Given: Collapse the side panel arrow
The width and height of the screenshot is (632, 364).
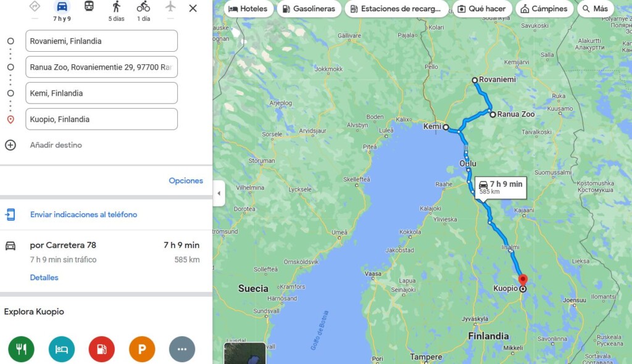Looking at the screenshot, I should point(219,193).
